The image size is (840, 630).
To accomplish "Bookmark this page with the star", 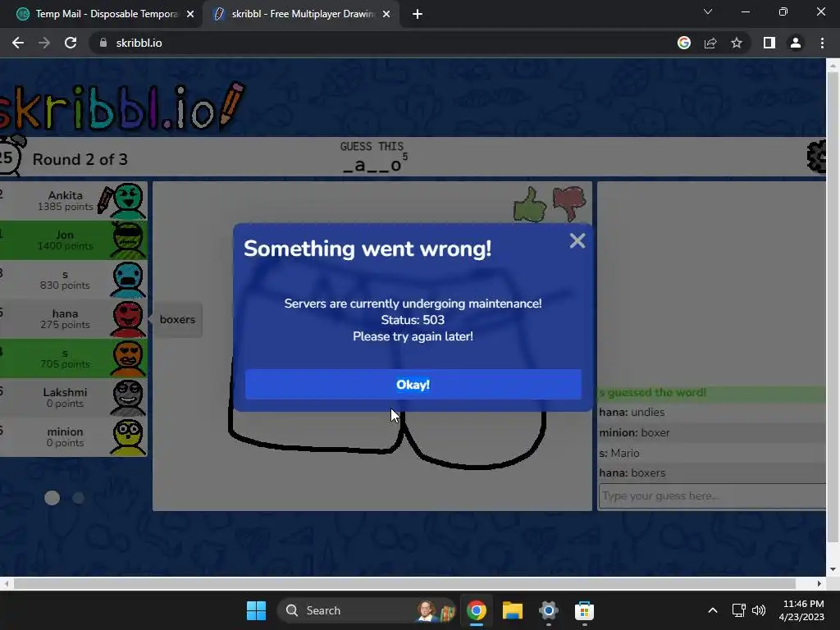I will point(737,43).
